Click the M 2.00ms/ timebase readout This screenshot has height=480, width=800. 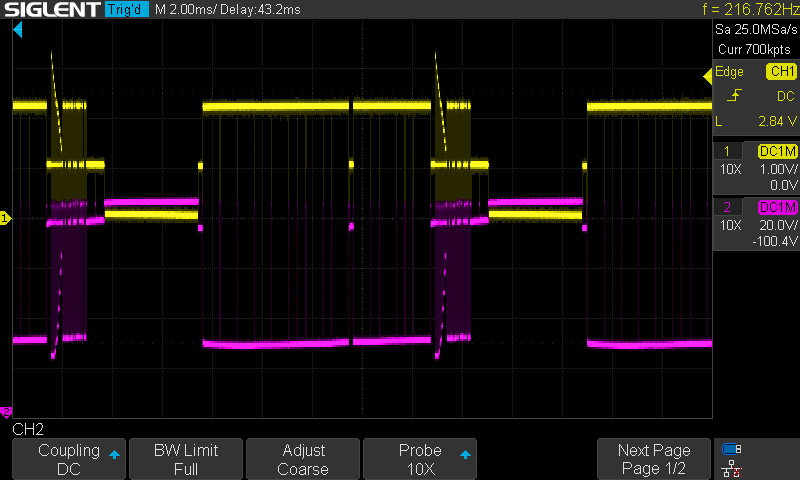tap(185, 9)
